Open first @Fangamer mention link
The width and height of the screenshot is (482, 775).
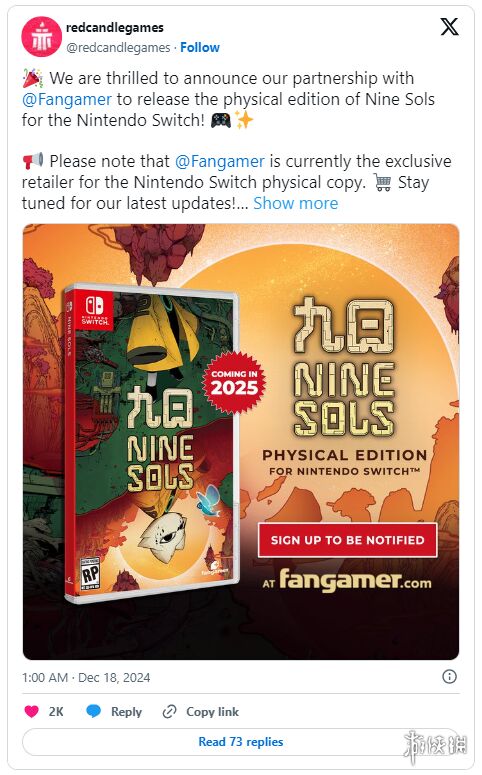coord(67,99)
